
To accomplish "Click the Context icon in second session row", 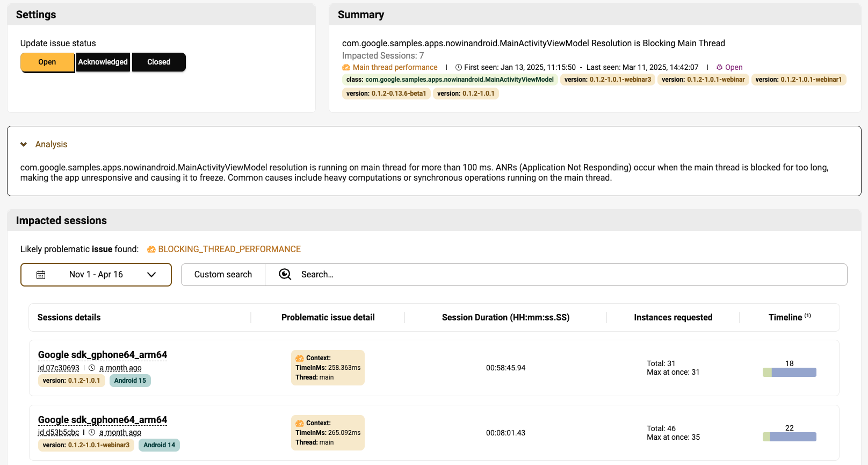I will (300, 423).
